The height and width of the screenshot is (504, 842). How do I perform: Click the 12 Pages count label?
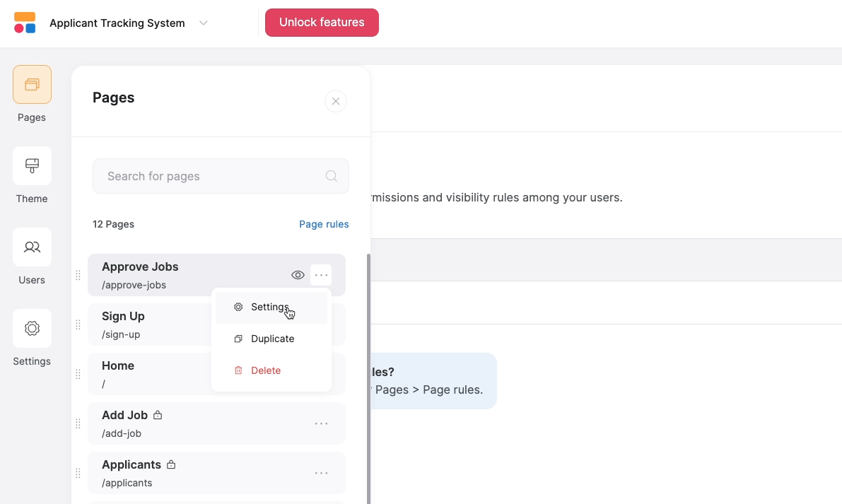coord(113,224)
